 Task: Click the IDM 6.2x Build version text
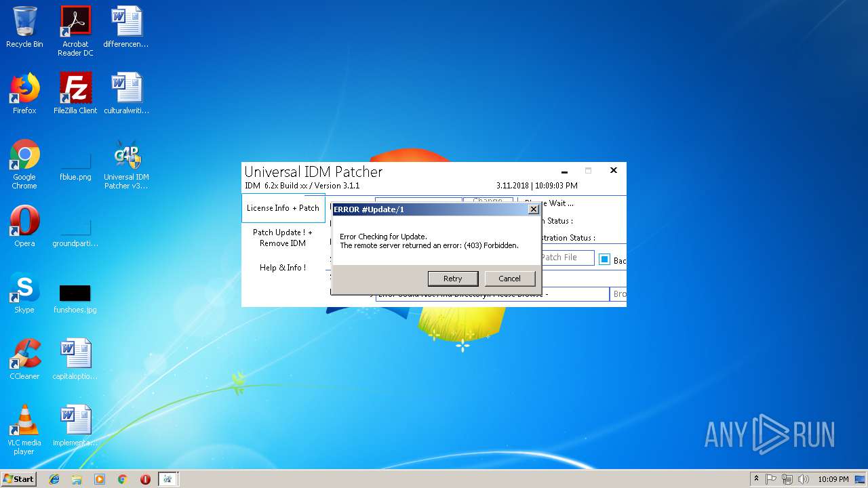(x=302, y=186)
